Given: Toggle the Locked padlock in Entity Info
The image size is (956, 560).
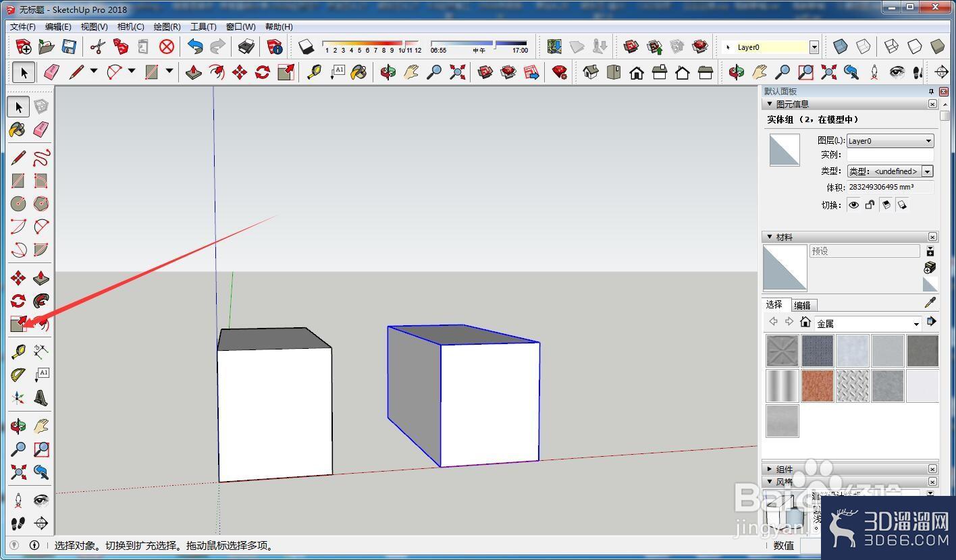Looking at the screenshot, I should 870,205.
